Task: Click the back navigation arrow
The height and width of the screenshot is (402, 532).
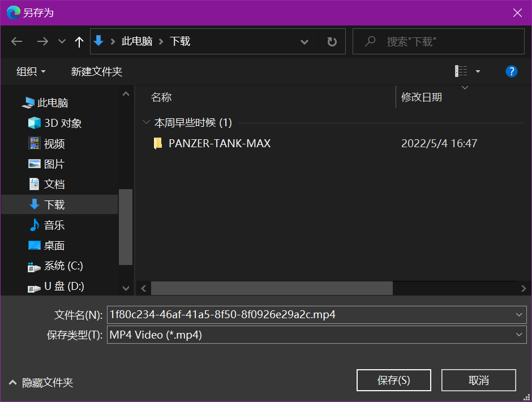Action: (x=16, y=41)
